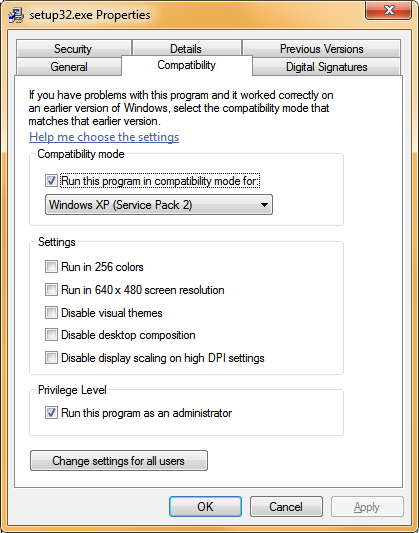419x533 pixels.
Task: Expand the Windows XP (Service Pack 2) dropdown
Action: [x=159, y=205]
